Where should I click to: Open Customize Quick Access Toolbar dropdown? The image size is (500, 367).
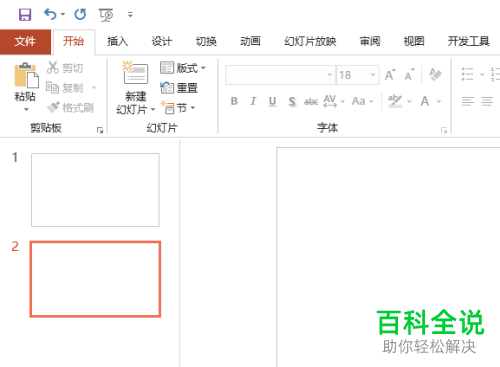pyautogui.click(x=130, y=15)
